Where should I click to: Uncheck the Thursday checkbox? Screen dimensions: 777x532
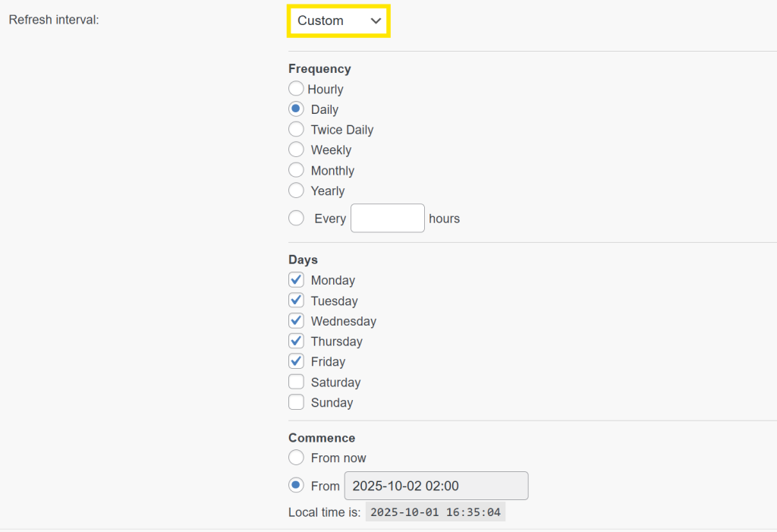pos(296,342)
